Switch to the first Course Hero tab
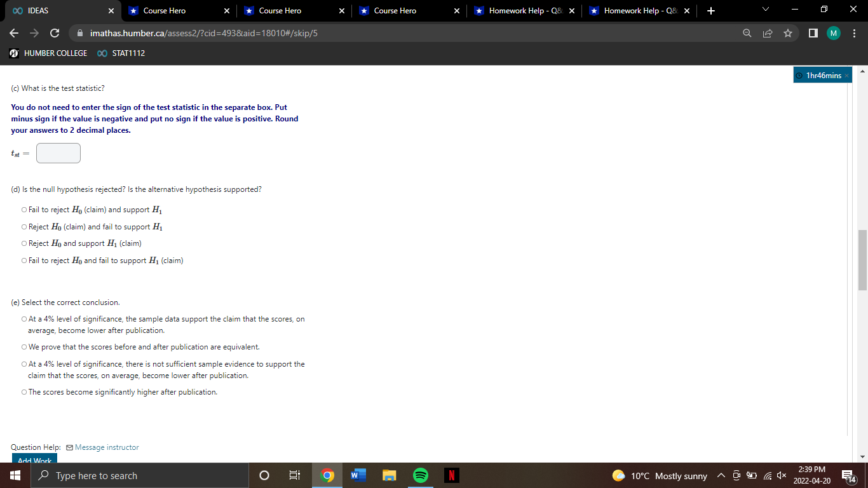 pos(179,11)
